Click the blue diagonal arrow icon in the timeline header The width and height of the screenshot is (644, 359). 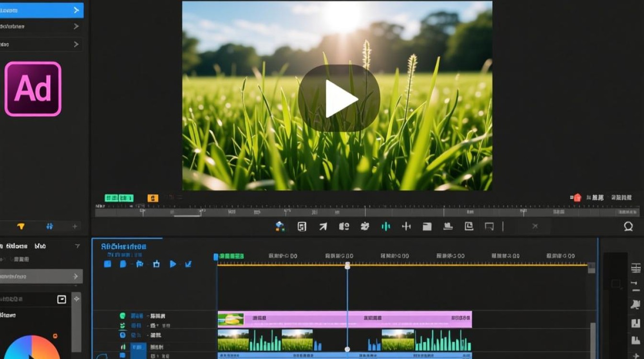[188, 264]
